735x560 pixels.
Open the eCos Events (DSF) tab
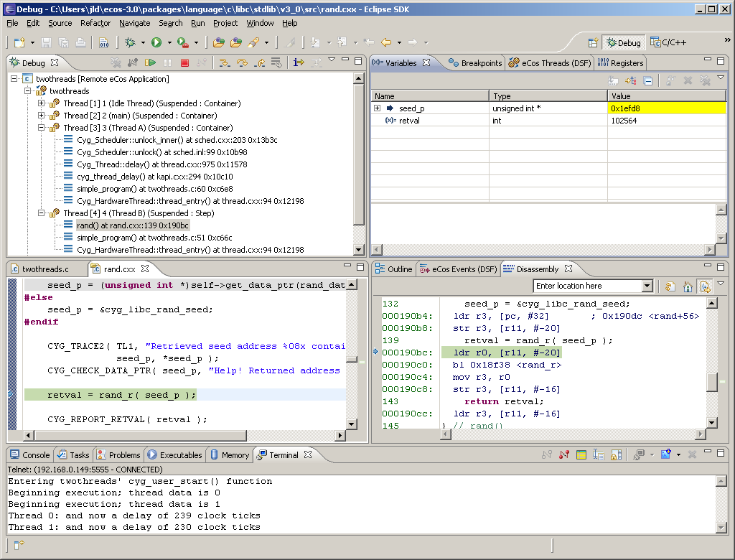(458, 269)
